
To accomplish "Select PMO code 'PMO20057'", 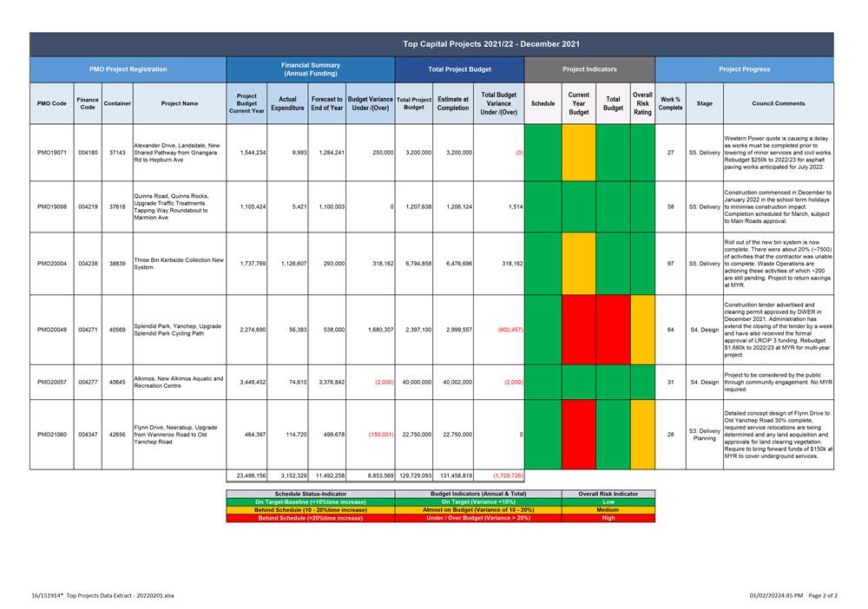I will point(51,383).
